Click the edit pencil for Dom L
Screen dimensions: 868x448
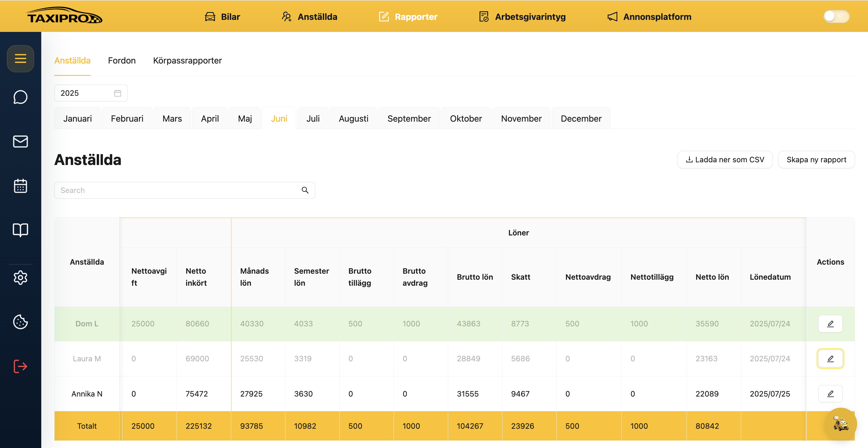coord(830,324)
